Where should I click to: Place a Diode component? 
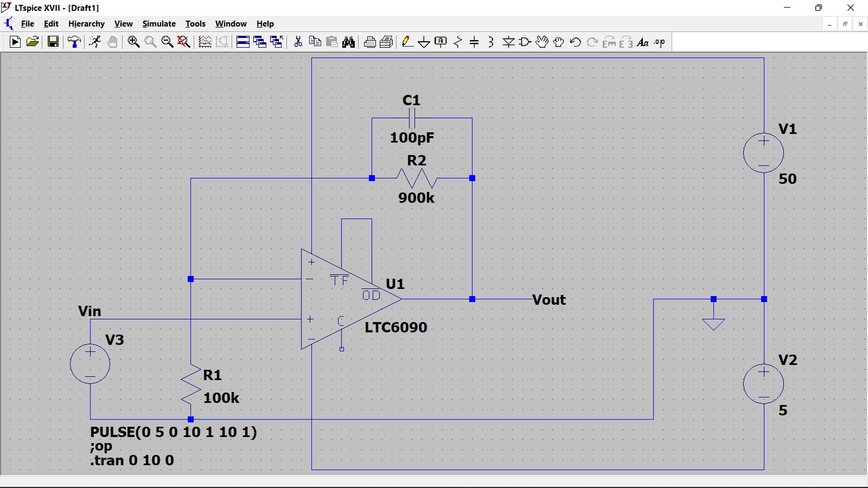point(508,42)
